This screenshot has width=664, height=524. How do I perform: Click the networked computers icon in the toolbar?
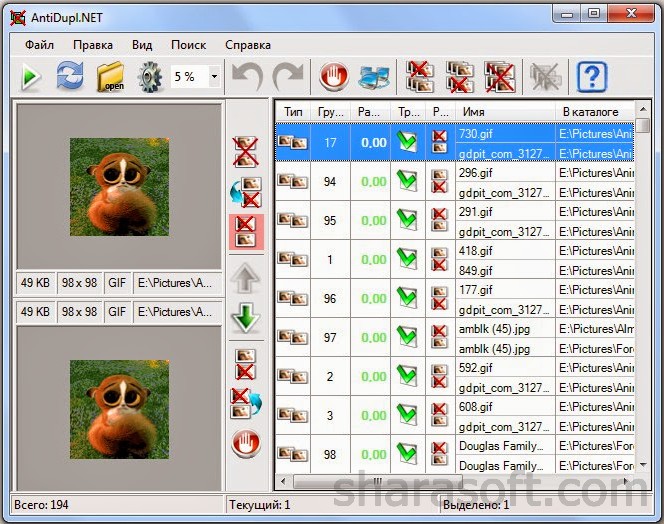click(x=374, y=78)
